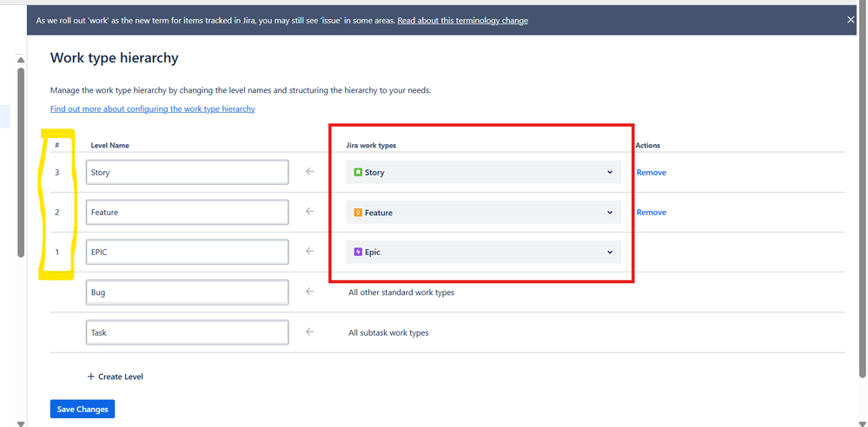Open link about configuring work type hierarchy
Viewport: 868px width, 427px height.
tap(153, 109)
